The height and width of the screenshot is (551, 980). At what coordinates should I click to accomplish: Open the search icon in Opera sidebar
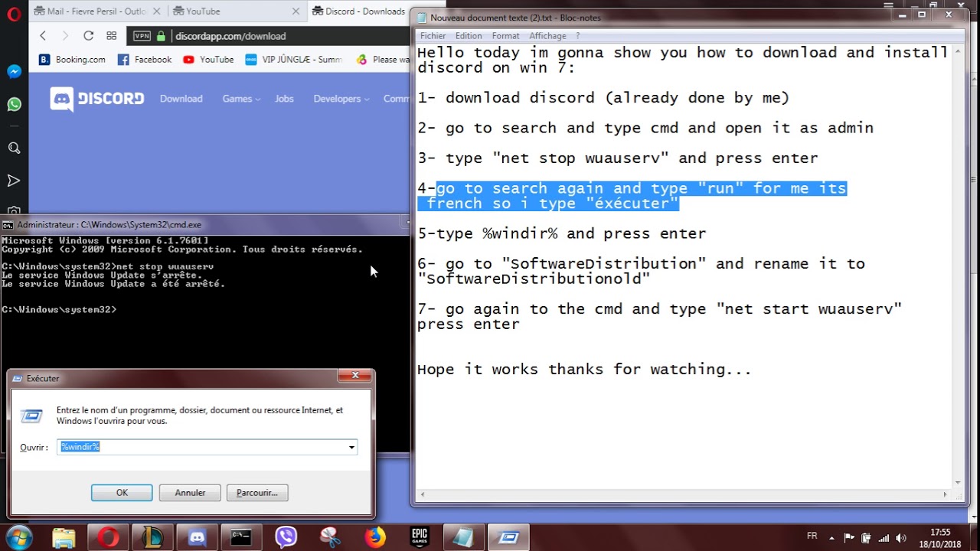pyautogui.click(x=14, y=148)
